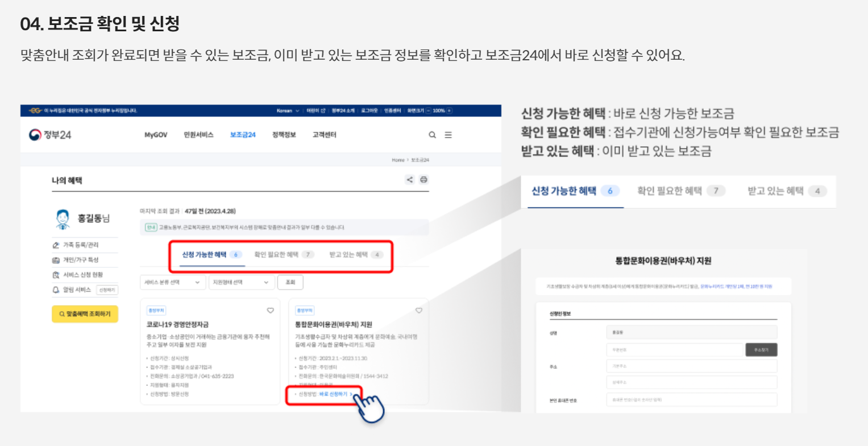Select 확인 필요한 혜택 tab in the 정부24 page

284,254
